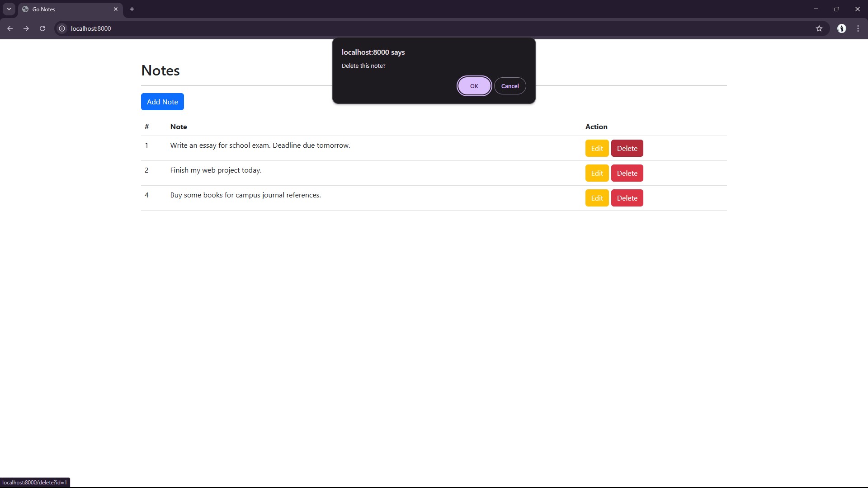868x488 pixels.
Task: Click the 'Delete this note?' dialog message
Action: click(363, 66)
